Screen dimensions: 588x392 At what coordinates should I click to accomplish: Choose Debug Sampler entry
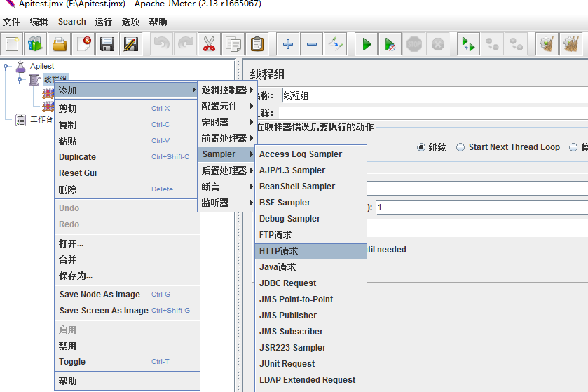(310, 219)
